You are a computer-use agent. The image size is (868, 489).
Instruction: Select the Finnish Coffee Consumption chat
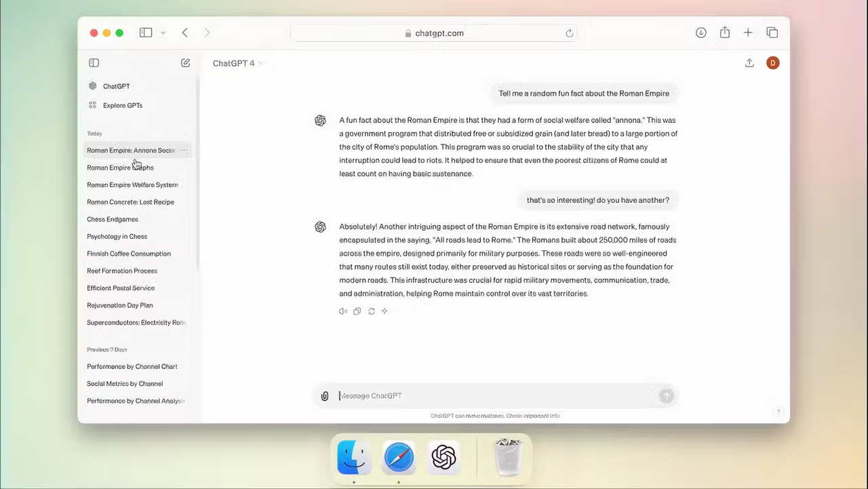(x=129, y=254)
